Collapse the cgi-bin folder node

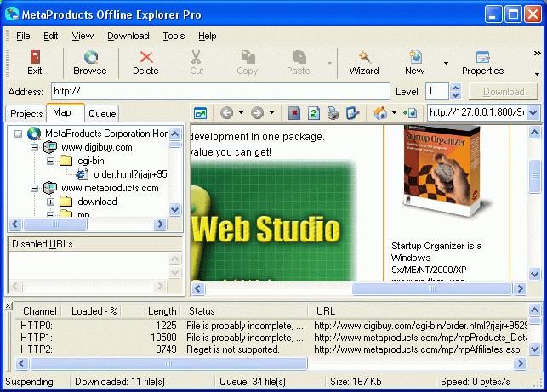point(50,161)
